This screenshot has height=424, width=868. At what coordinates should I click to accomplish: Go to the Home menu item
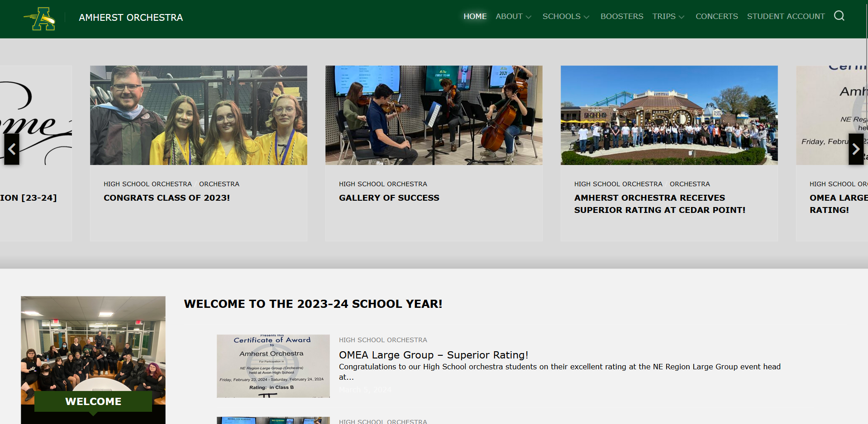pos(475,16)
